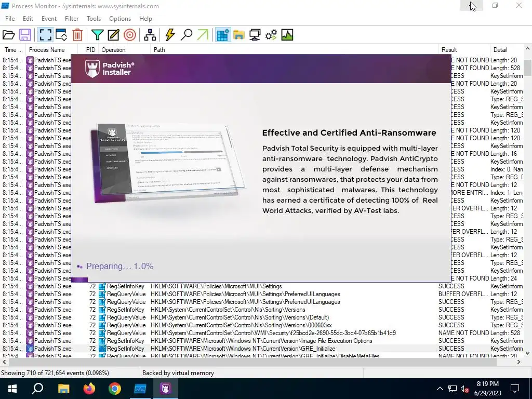532x399 pixels.
Task: Click the vertical scrollbar down arrow
Action: (527, 353)
